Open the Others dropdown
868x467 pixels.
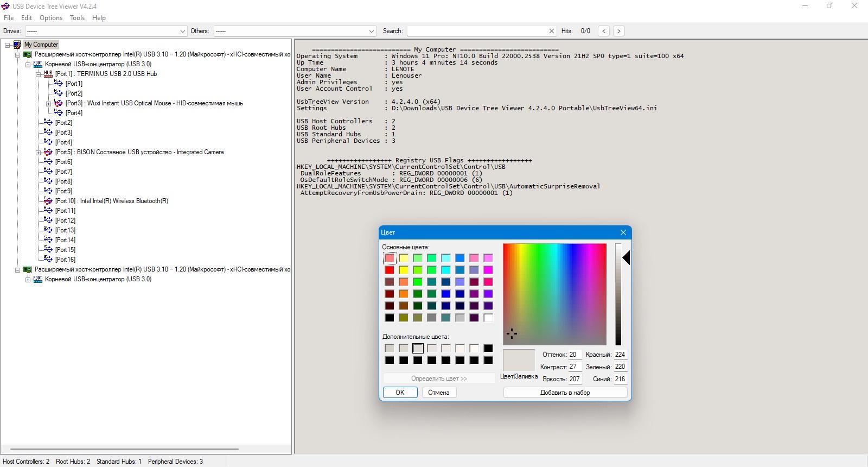coord(372,31)
